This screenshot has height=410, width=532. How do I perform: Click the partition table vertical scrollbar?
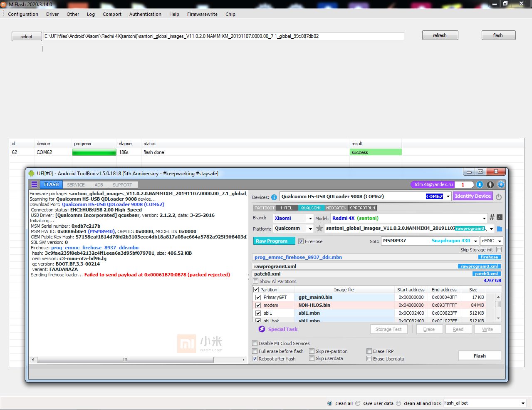(x=498, y=308)
